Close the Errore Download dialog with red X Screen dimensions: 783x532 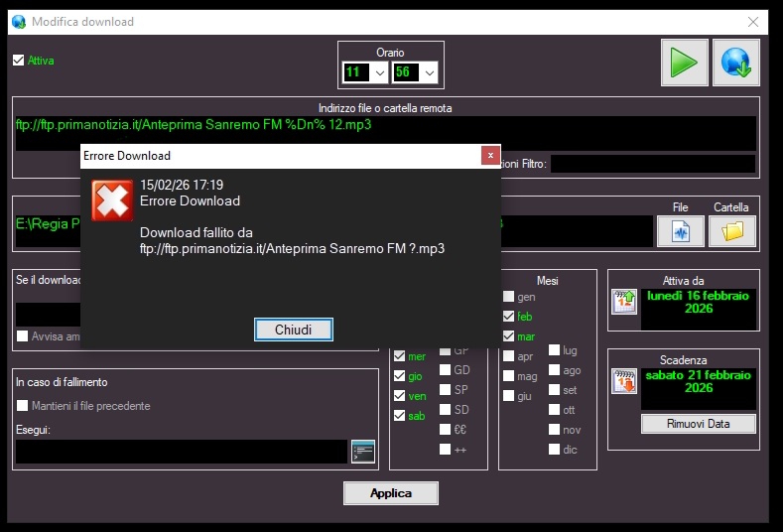tap(488, 155)
